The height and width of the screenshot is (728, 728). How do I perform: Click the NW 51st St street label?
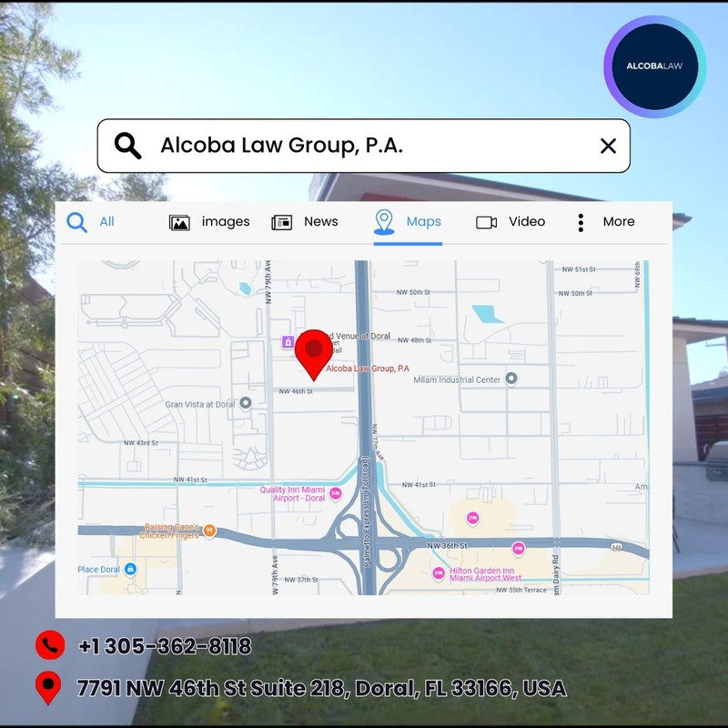[579, 269]
